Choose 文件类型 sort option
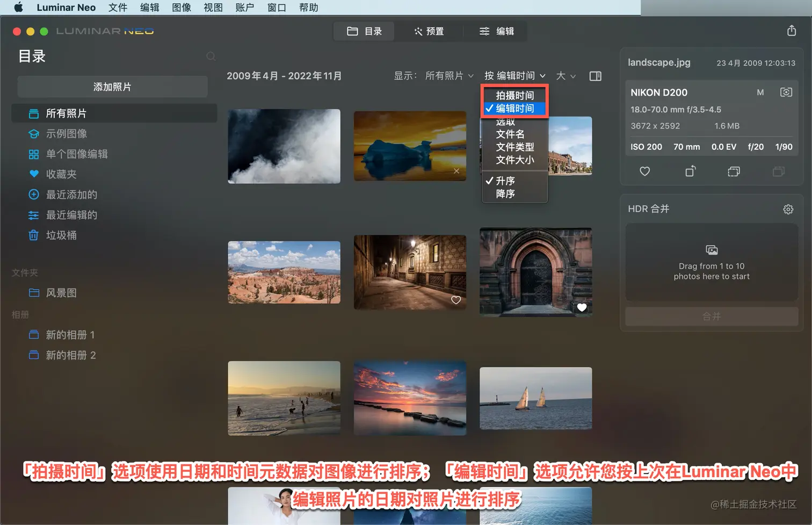The width and height of the screenshot is (812, 525). tap(514, 147)
